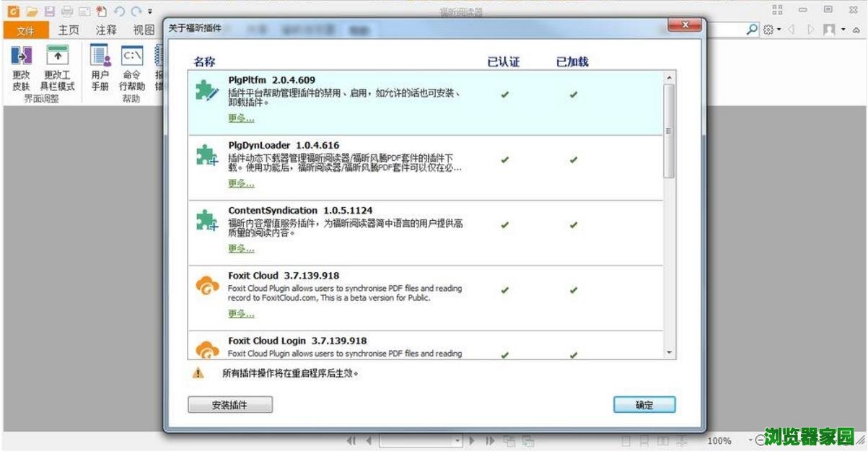Click 更多... link under PlgDynLoader
The image size is (868, 454).
coord(241,183)
